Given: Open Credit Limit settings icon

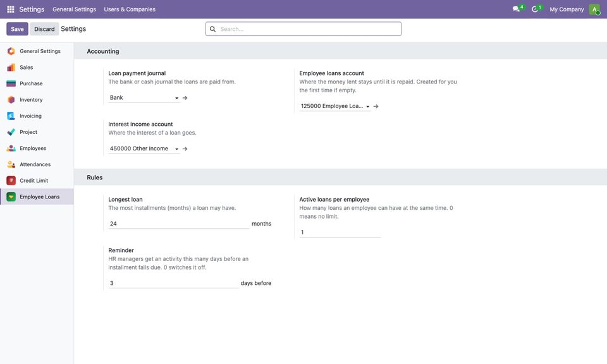Looking at the screenshot, I should coord(11,180).
